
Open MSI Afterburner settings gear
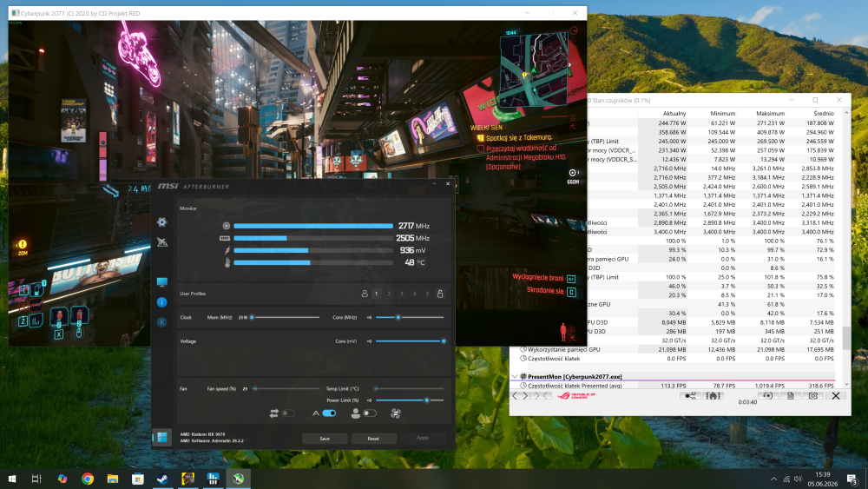point(161,222)
